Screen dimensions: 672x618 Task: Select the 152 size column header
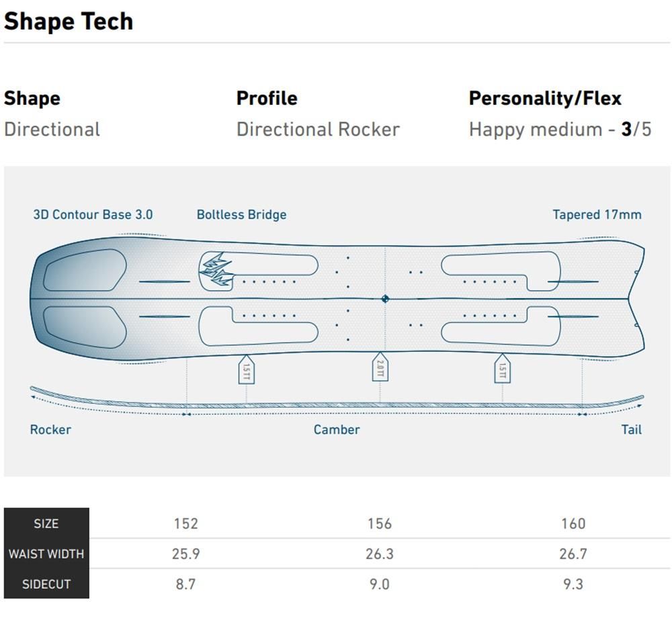click(x=186, y=523)
